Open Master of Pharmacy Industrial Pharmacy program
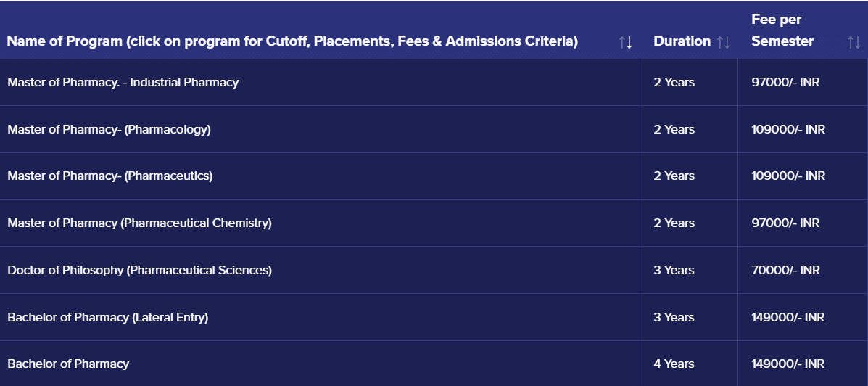Viewport: 868px width, 386px height. [x=123, y=82]
